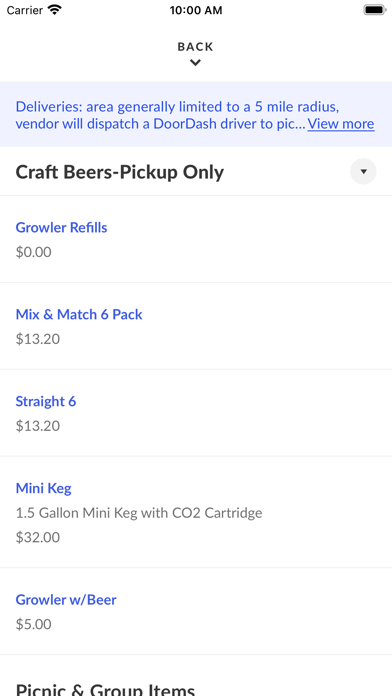The image size is (392, 696).
Task: Tap the $0.00 Growler Refills price
Action: pos(34,252)
